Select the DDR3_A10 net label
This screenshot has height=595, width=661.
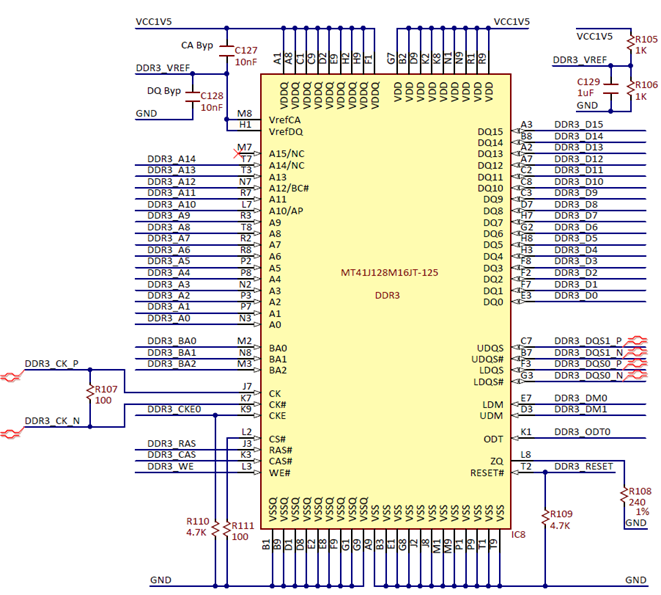coord(171,204)
